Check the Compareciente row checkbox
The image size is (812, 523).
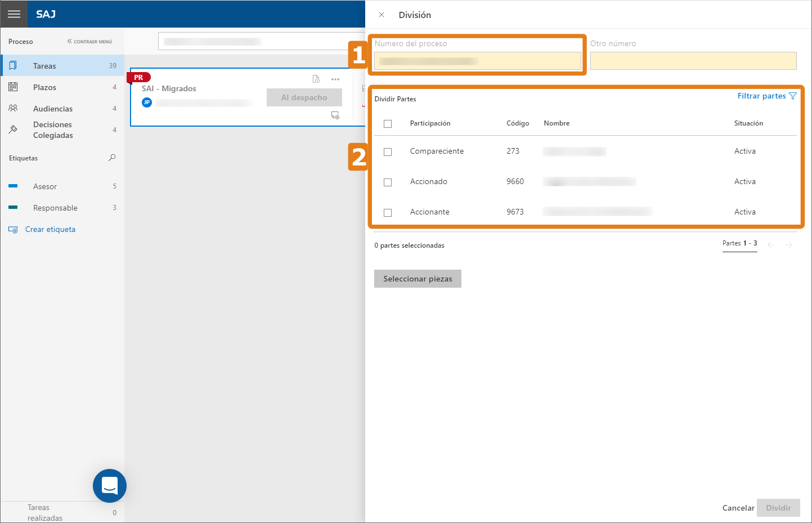[x=388, y=152]
